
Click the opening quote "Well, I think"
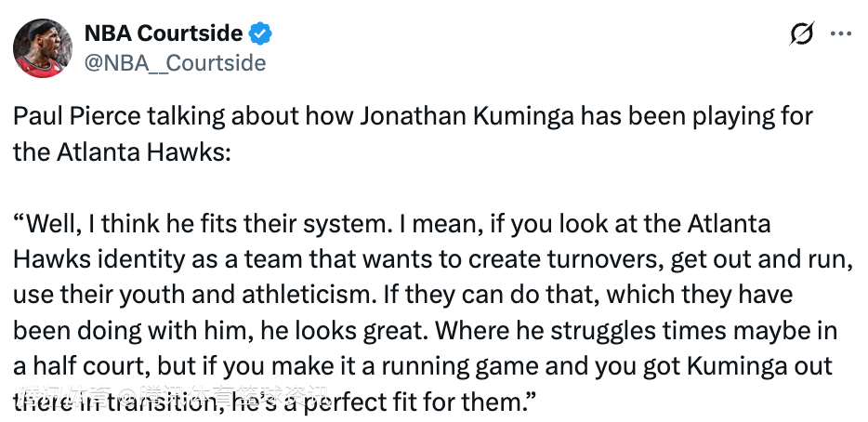[77, 224]
